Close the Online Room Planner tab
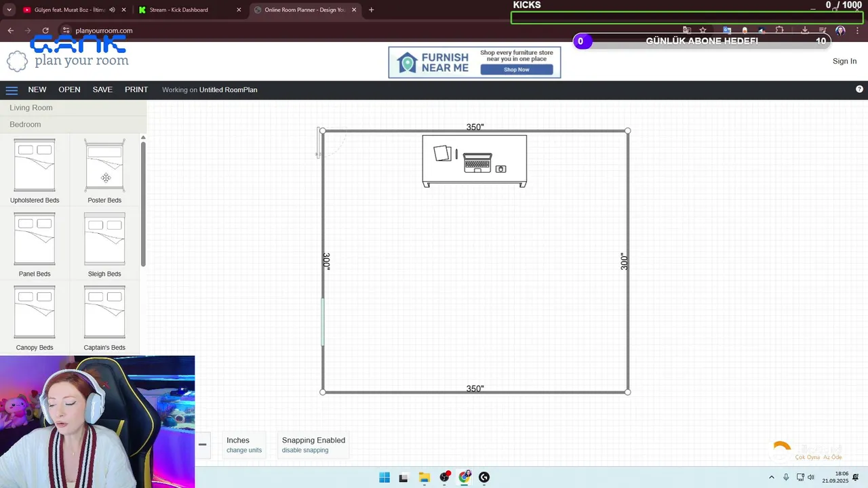Viewport: 868px width, 488px height. (354, 10)
